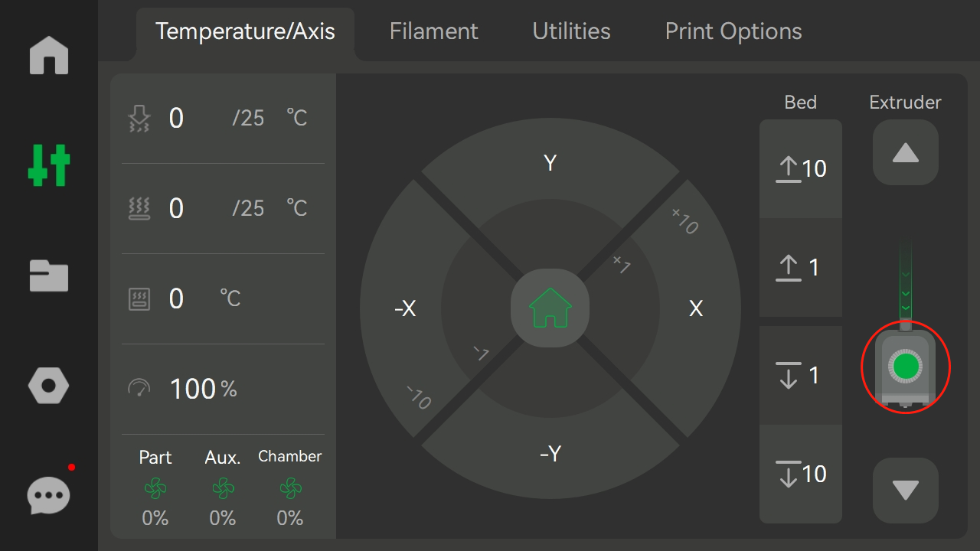This screenshot has height=551, width=980.
Task: Move the Y axis forward on jog wheel
Action: (550, 163)
